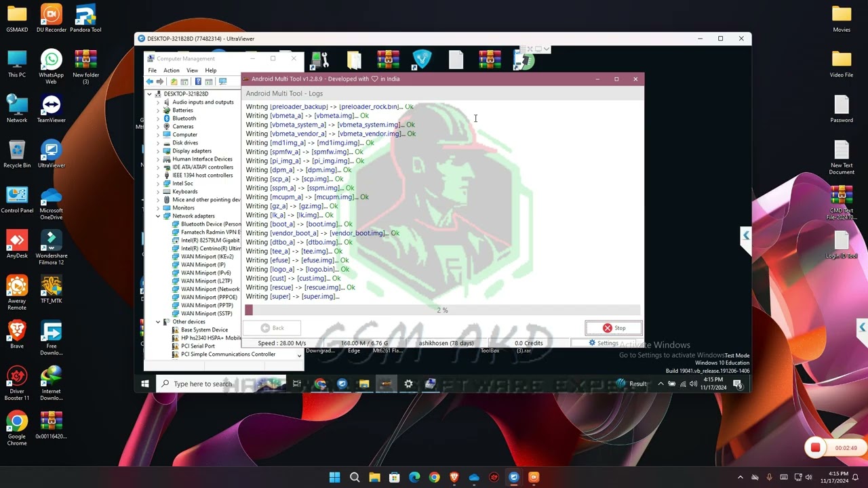
Task: Show hidden icons in host system tray
Action: 741,477
